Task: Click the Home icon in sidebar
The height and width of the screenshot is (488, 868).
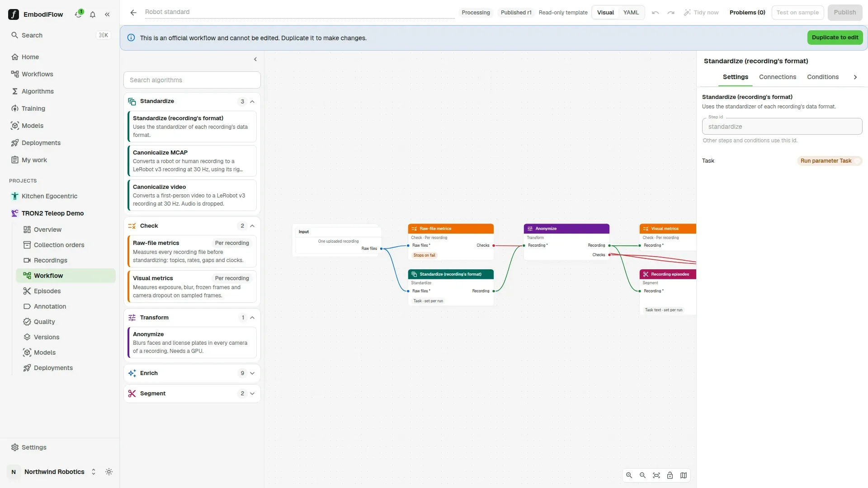Action: (x=15, y=57)
